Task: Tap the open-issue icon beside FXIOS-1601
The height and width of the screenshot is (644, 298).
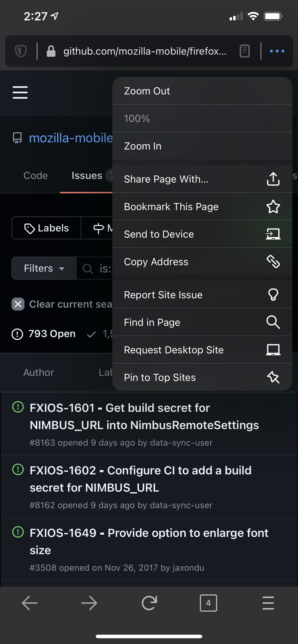Action: pos(18,407)
